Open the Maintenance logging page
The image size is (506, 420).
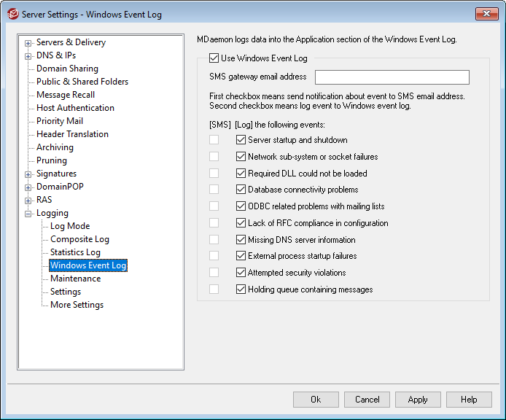coord(75,279)
